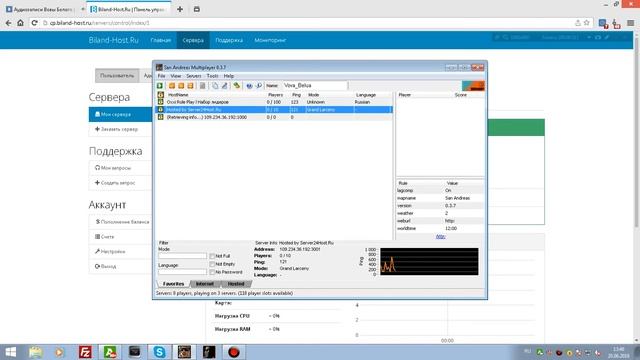Click the magnifier icon left of Name field
The height and width of the screenshot is (360, 640).
259,86
